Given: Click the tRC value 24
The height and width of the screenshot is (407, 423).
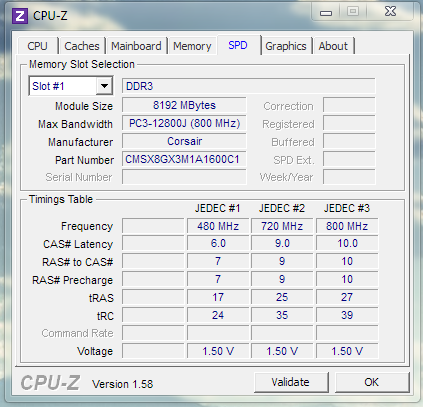Looking at the screenshot, I should 218,315.
